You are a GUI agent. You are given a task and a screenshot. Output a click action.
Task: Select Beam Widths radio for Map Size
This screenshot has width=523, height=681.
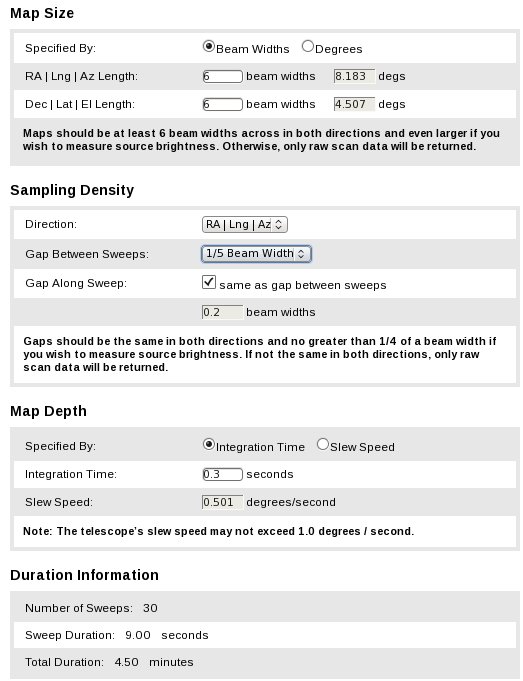(209, 46)
